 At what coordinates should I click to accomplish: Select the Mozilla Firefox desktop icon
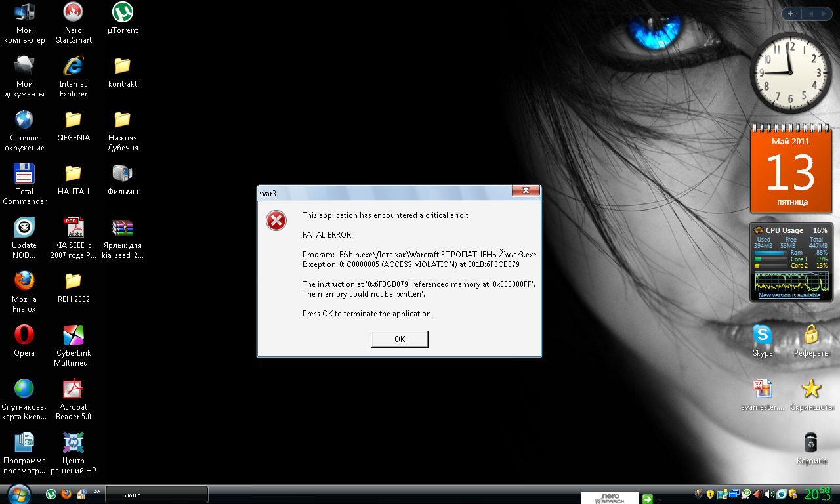coord(24,292)
